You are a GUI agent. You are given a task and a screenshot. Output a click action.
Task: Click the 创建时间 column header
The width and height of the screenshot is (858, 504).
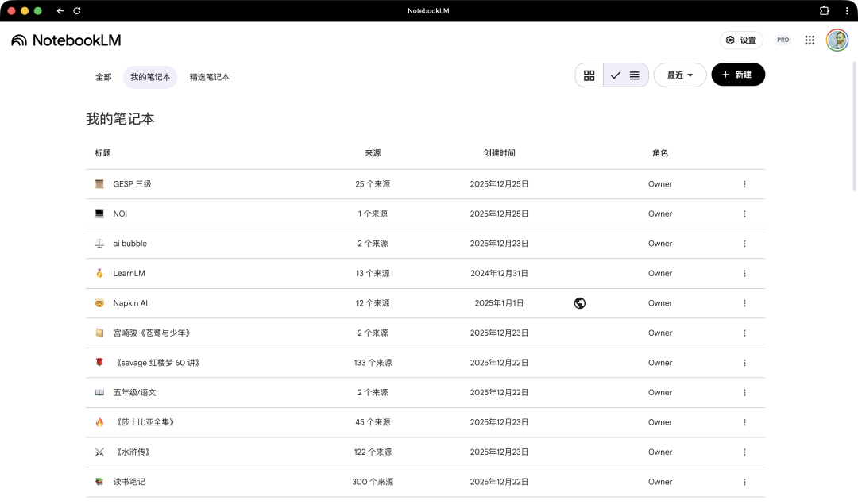tap(499, 153)
